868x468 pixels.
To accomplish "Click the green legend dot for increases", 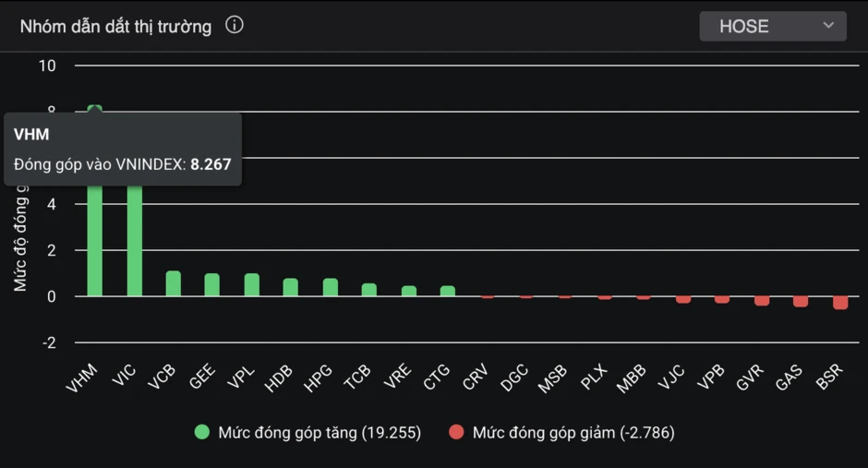I will click(202, 432).
